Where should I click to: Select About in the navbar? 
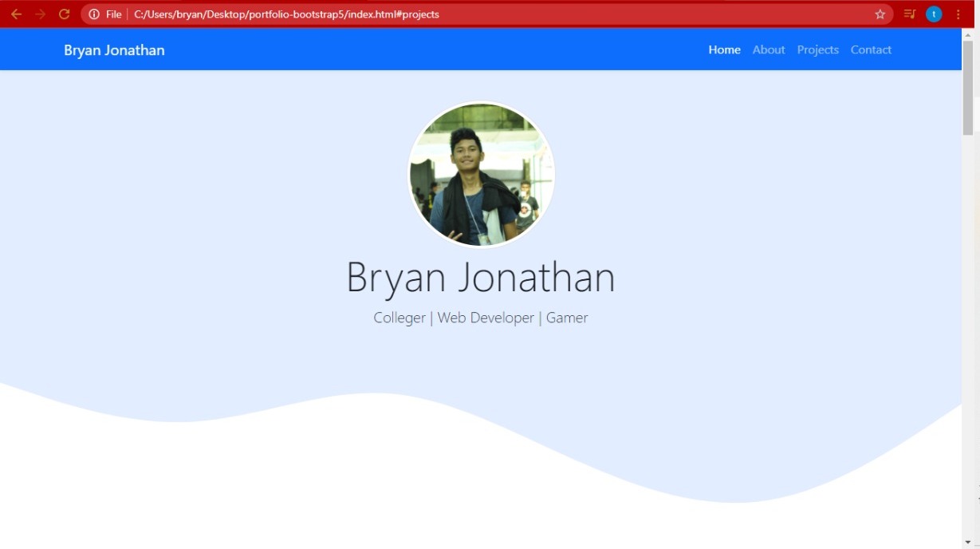(768, 49)
